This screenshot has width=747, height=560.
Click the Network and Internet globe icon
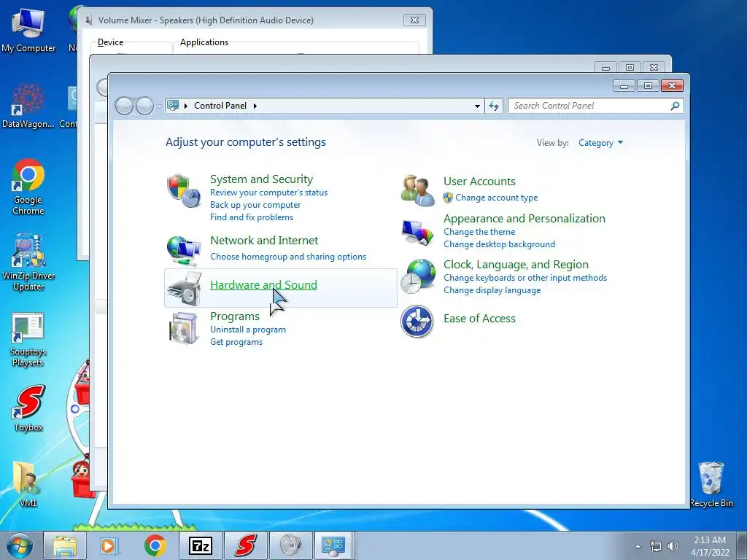coord(184,250)
